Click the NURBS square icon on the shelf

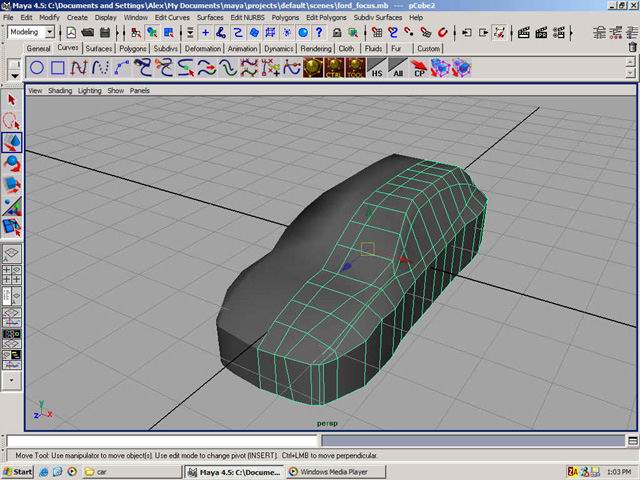[x=58, y=69]
